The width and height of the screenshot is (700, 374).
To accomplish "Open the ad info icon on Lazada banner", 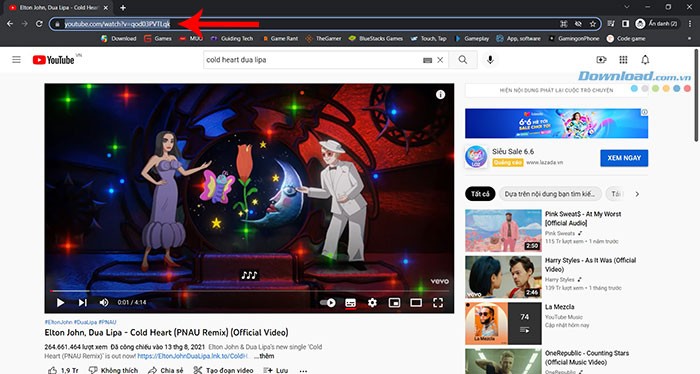I will tap(644, 112).
